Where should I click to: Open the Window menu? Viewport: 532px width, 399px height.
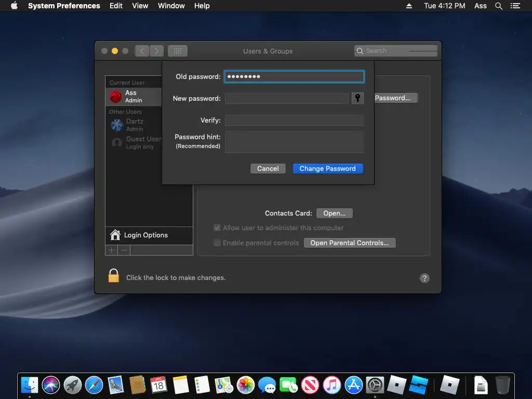[171, 6]
